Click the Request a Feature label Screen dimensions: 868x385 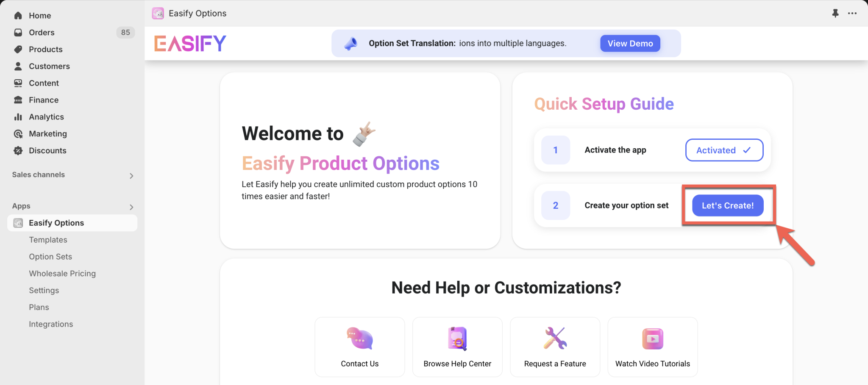click(x=555, y=364)
